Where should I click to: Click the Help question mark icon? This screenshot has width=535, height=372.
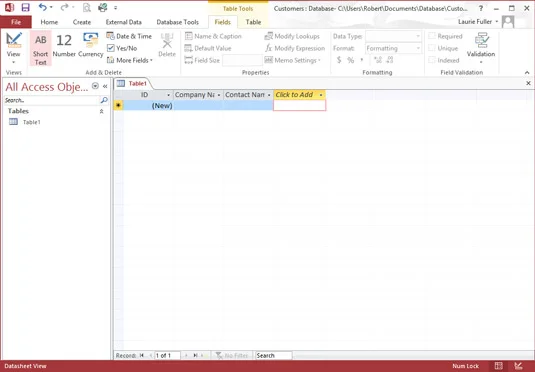coord(481,8)
